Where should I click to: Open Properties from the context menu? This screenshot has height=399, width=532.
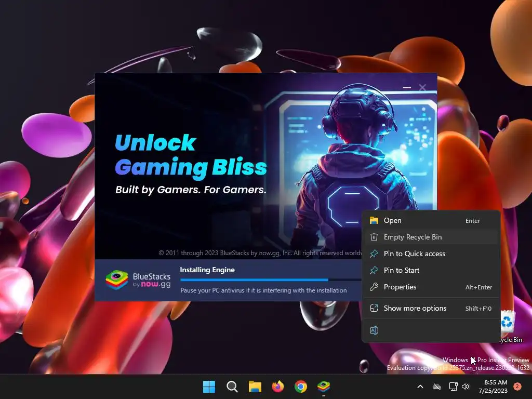coord(431,287)
